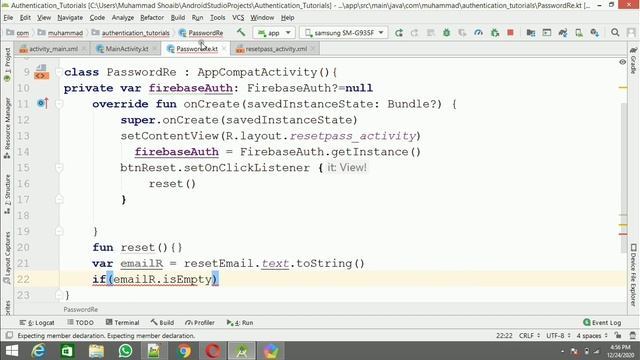
Task: Click the authentication_tutorials breadcrumb
Action: 131,33
